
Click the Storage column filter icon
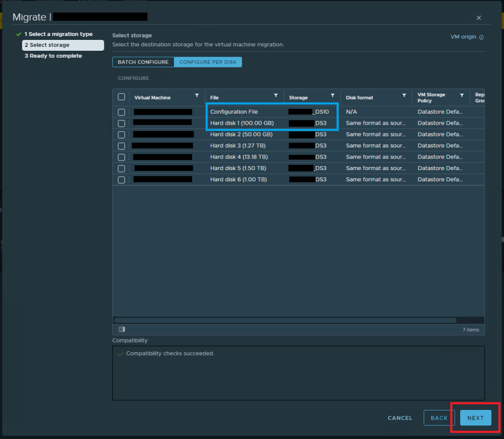coord(333,95)
